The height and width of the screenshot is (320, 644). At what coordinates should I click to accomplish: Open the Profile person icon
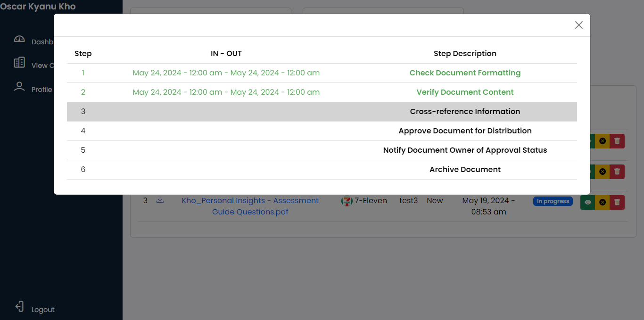point(19,86)
